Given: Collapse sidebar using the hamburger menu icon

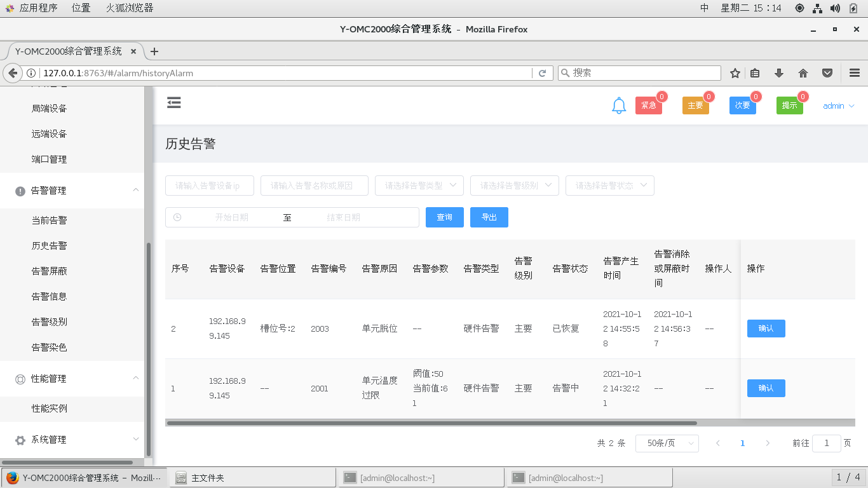Looking at the screenshot, I should (174, 102).
